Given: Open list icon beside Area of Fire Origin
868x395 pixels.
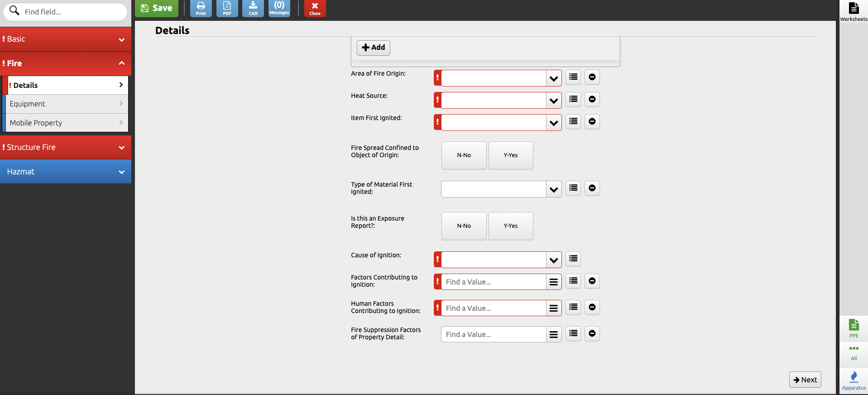Looking at the screenshot, I should (x=573, y=77).
